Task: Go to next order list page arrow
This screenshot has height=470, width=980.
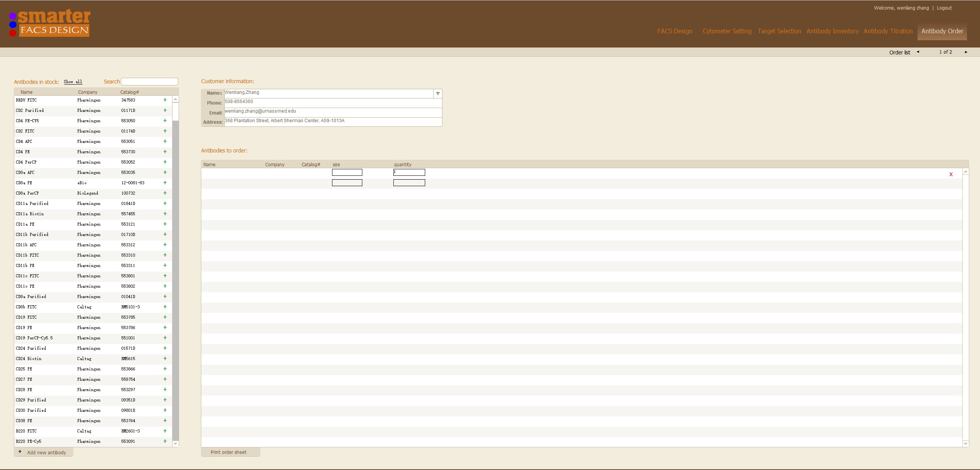Action: click(966, 52)
